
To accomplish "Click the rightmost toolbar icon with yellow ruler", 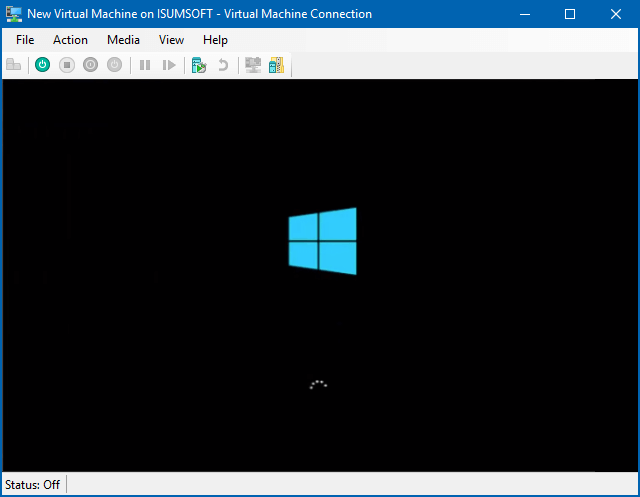I will click(x=276, y=65).
